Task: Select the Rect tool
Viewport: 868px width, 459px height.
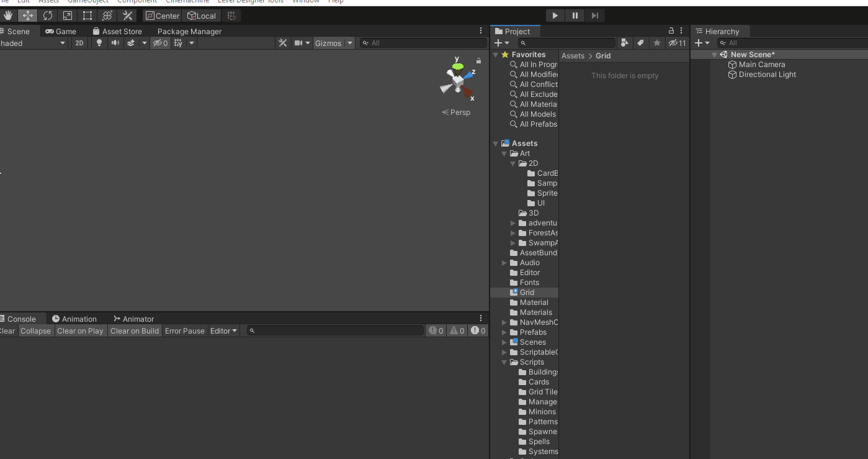Action: pos(87,16)
